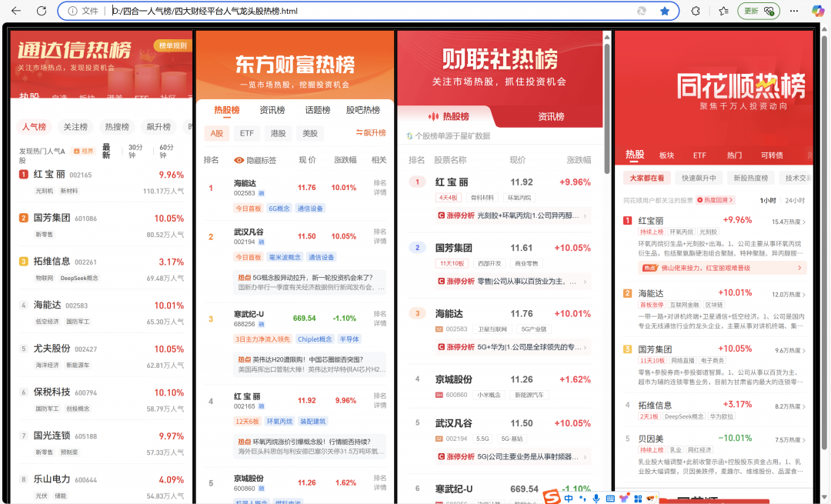Screen dimensions: 831x504
Task: Select the 飙升榜 tab in 通达信热榜
Action: 159,127
